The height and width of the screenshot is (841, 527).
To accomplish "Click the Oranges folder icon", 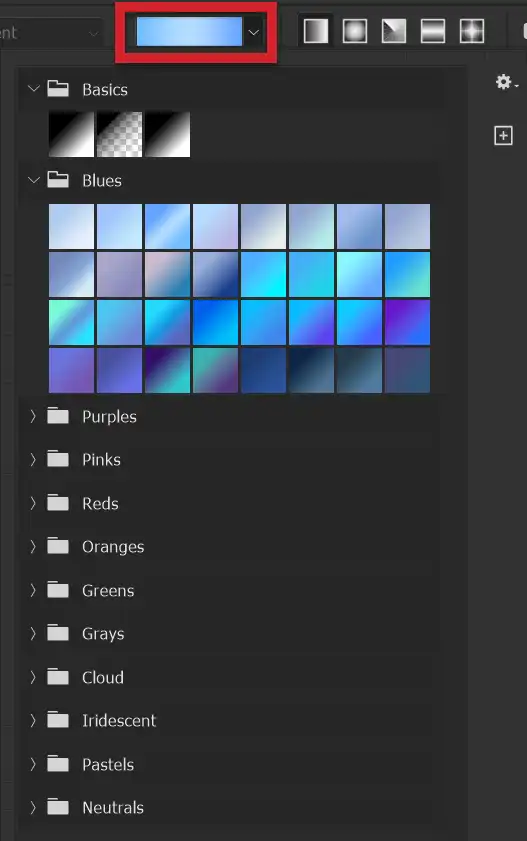I will click(58, 546).
